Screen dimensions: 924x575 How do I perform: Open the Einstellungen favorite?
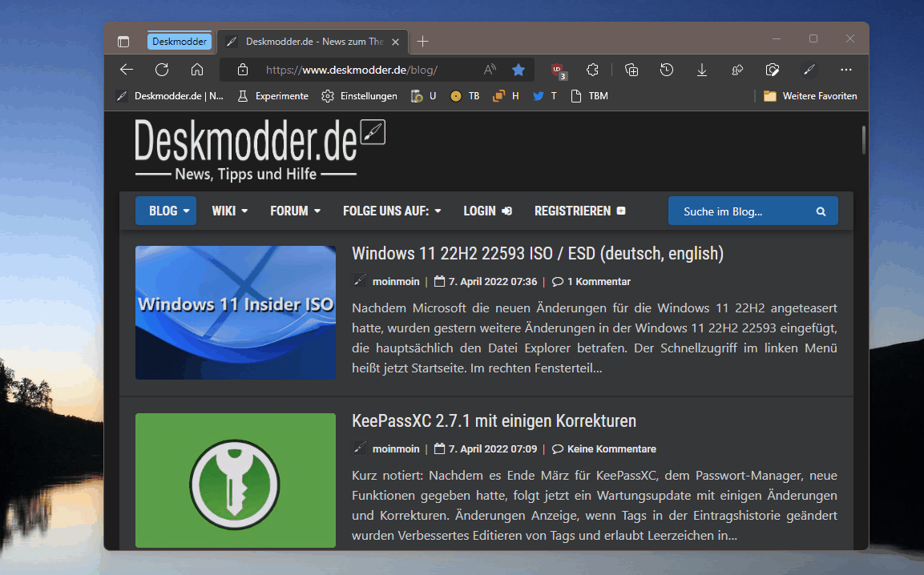pyautogui.click(x=360, y=96)
